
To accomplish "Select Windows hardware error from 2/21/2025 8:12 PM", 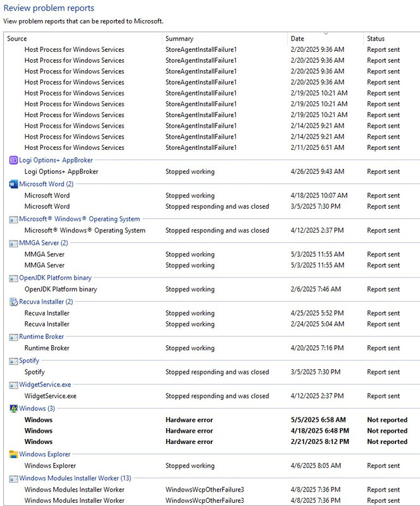I will (212, 441).
